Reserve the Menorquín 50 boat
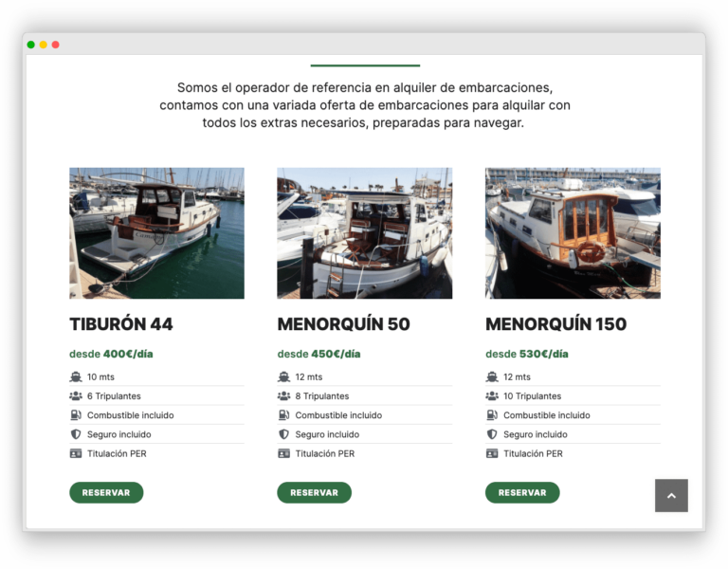The width and height of the screenshot is (728, 569). point(315,492)
